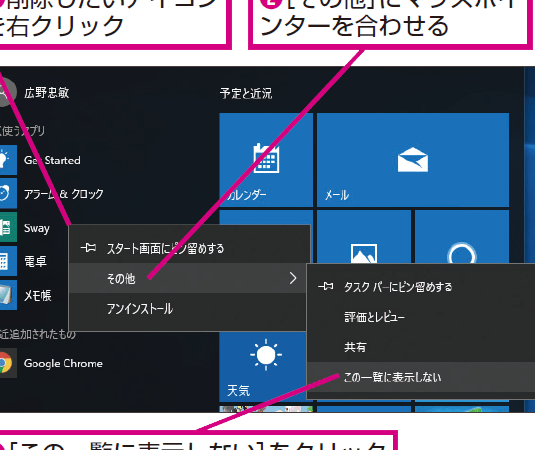
Task: Click the pin icon beside タスク バーにピン留めする
Action: 326,286
